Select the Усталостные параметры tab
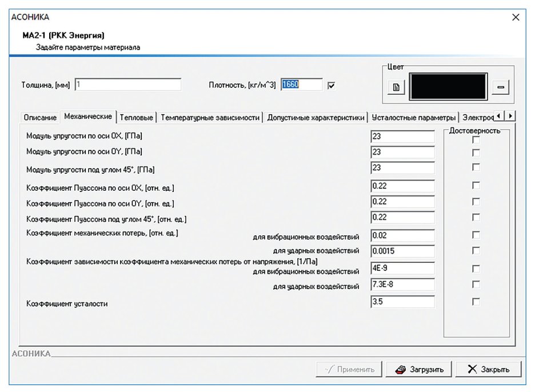Screen dimensions: 535x392 point(413,118)
